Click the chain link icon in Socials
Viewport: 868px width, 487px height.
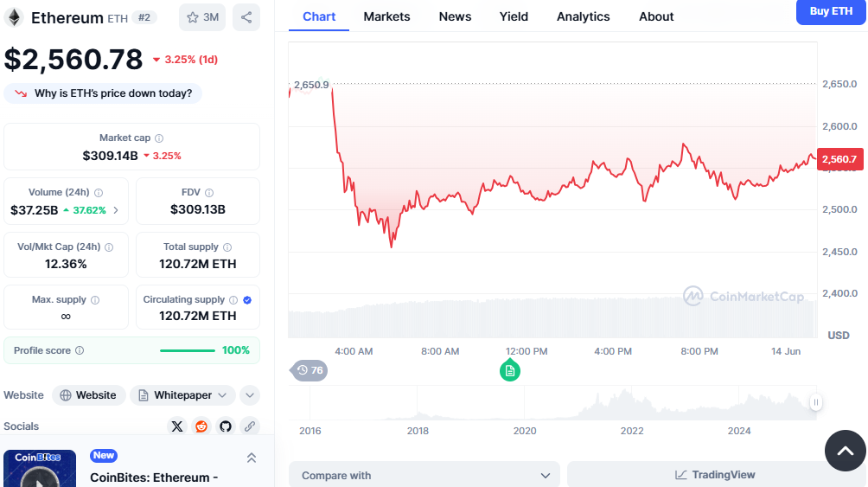tap(250, 426)
